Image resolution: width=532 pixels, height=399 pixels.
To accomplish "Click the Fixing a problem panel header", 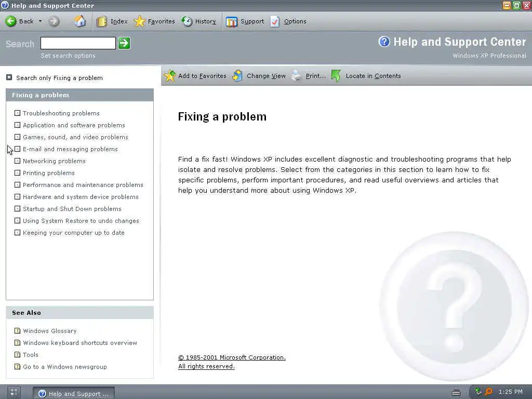I will click(79, 95).
